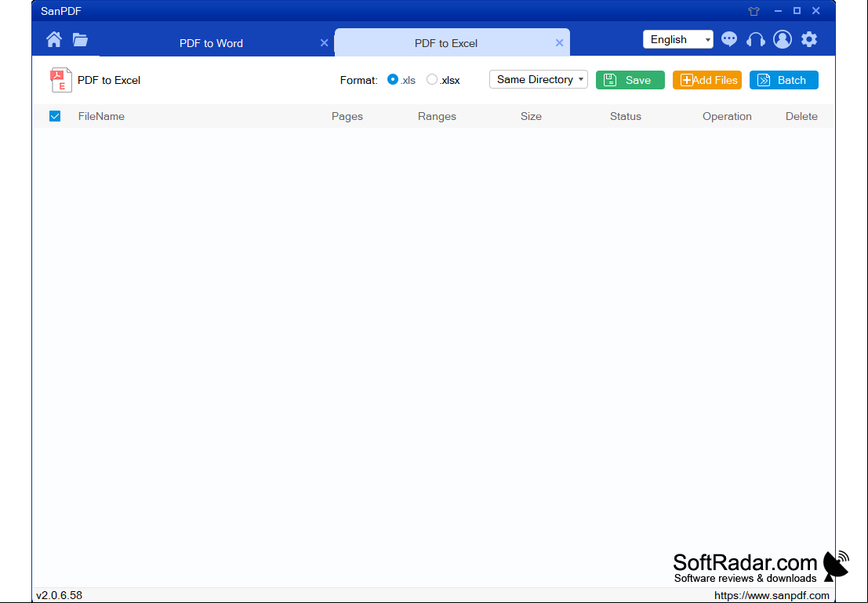Go to the Home screen icon
This screenshot has height=603, width=868.
tap(53, 39)
